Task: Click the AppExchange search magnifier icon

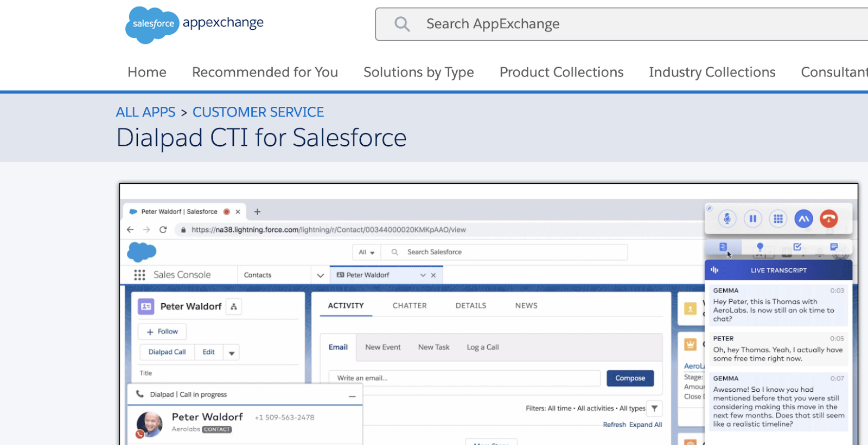Action: pyautogui.click(x=402, y=24)
